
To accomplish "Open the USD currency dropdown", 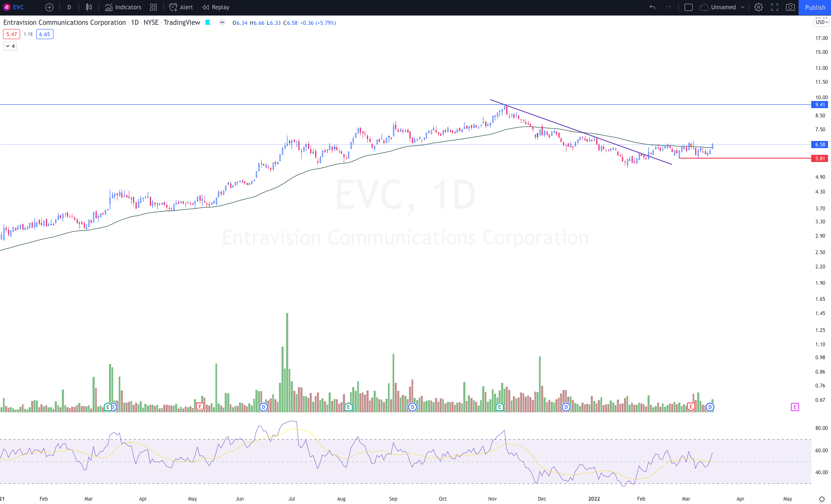I will [x=821, y=22].
